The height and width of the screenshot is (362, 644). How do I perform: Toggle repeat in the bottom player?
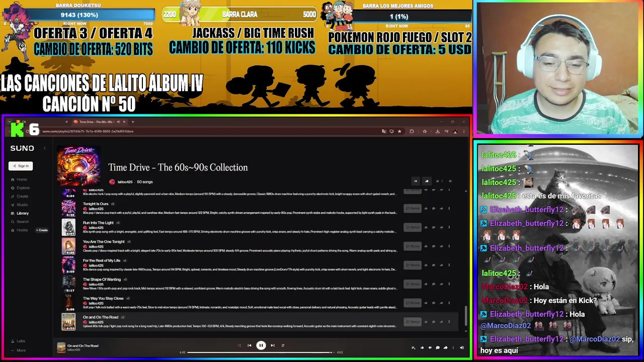283,345
